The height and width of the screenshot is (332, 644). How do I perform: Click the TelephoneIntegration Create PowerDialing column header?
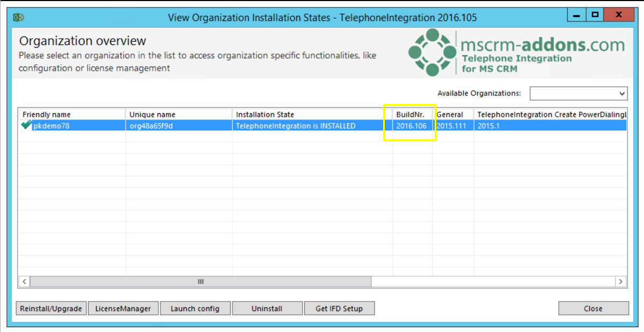pyautogui.click(x=550, y=114)
